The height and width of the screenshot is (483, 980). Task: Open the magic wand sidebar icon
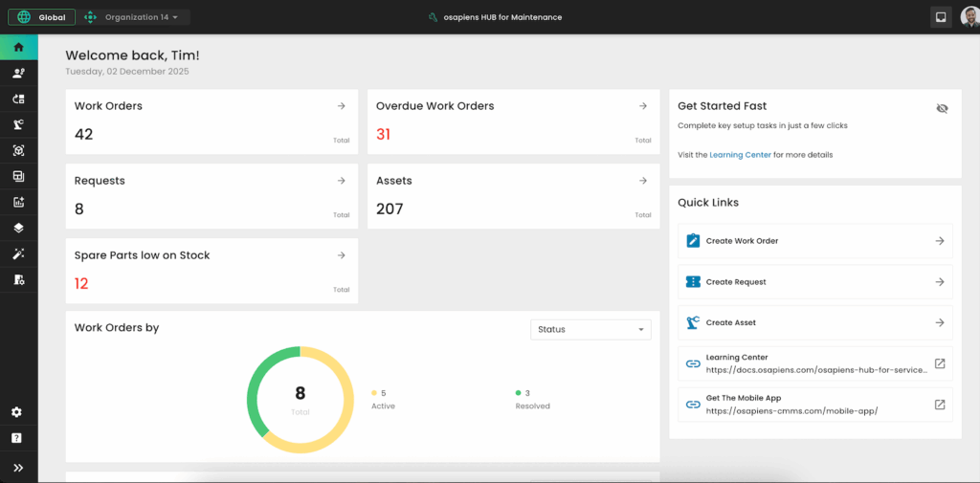click(18, 254)
